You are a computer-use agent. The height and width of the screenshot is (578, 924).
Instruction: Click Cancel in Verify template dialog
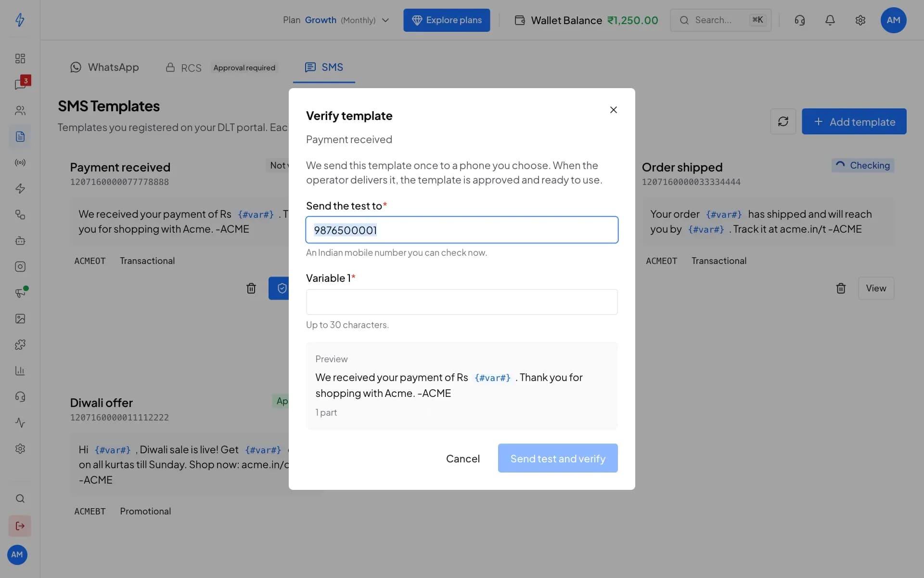[462, 458]
